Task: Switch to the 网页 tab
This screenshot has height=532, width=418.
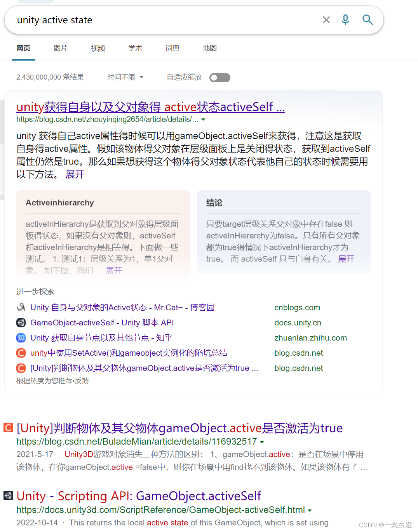Action: point(23,48)
